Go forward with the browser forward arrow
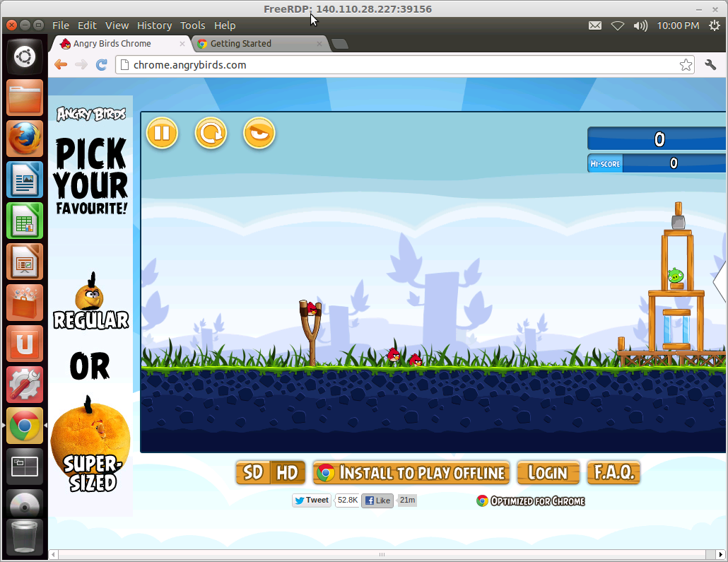The height and width of the screenshot is (562, 728). click(81, 64)
